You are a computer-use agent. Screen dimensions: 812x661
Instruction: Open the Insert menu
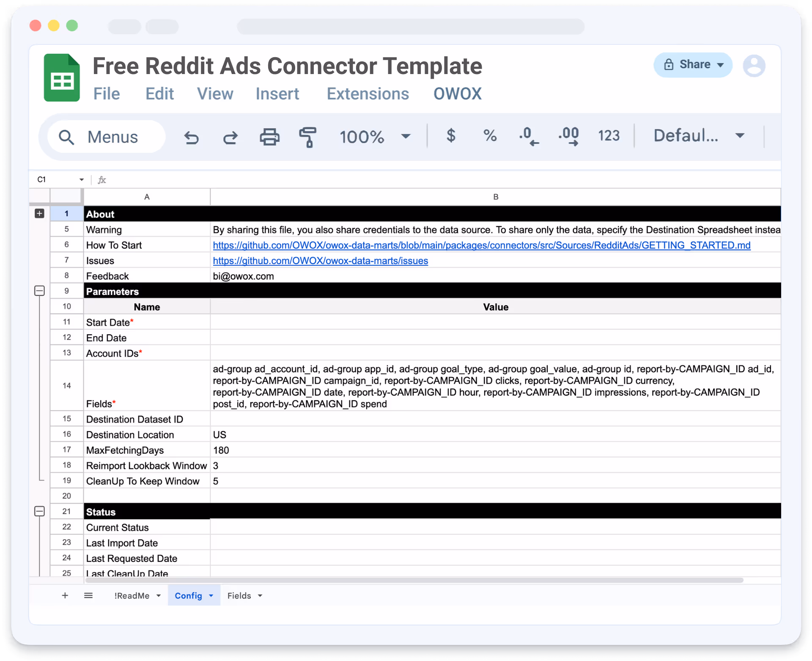[x=277, y=94]
